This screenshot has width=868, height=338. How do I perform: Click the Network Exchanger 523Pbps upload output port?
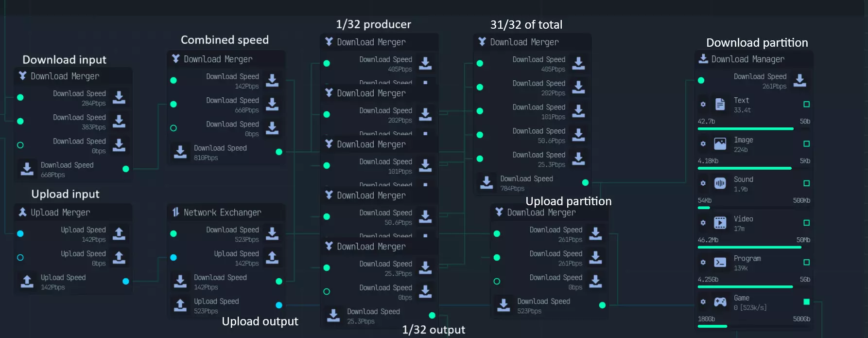tap(279, 305)
